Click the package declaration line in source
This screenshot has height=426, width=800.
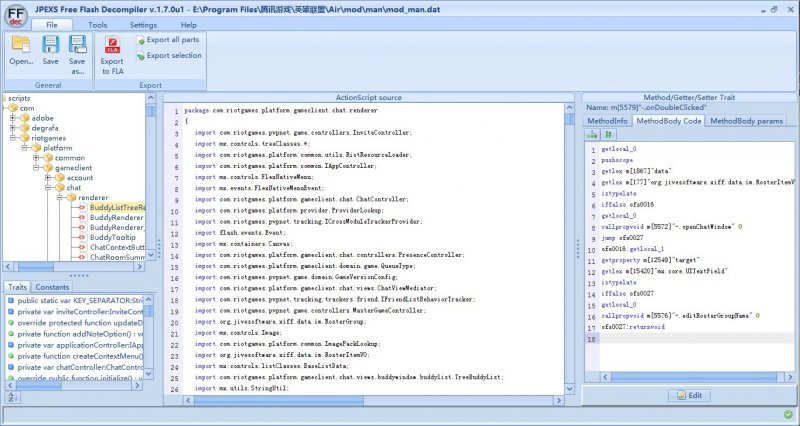(281, 110)
